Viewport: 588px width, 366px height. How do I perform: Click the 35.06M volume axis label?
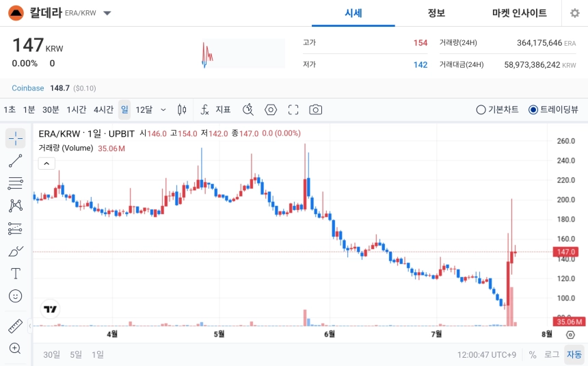[x=569, y=322]
